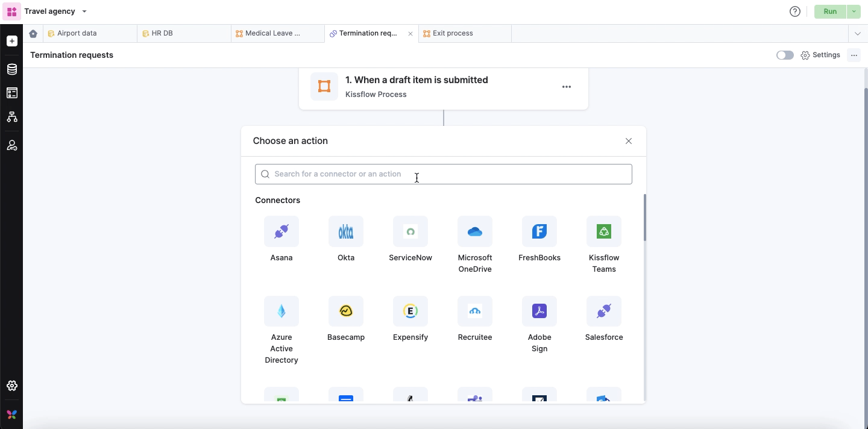Pick the Adobe Sign connector
This screenshot has height=429, width=868.
pos(539,312)
